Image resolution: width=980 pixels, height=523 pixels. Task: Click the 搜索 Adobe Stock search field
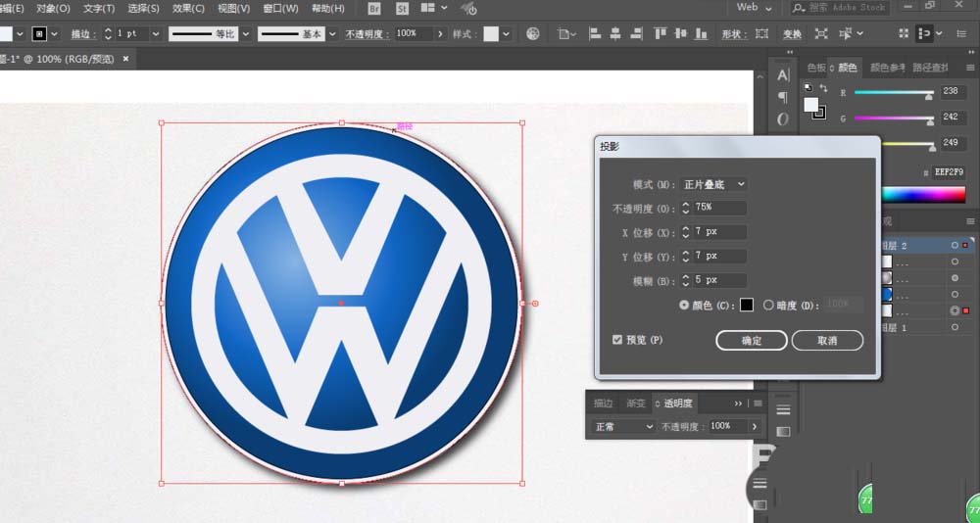pyautogui.click(x=841, y=8)
